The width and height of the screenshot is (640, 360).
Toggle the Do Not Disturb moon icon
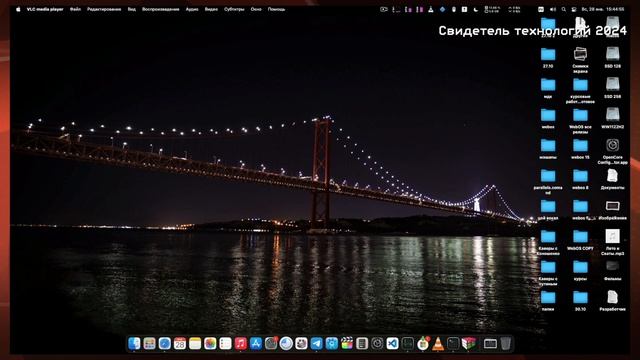pos(476,9)
